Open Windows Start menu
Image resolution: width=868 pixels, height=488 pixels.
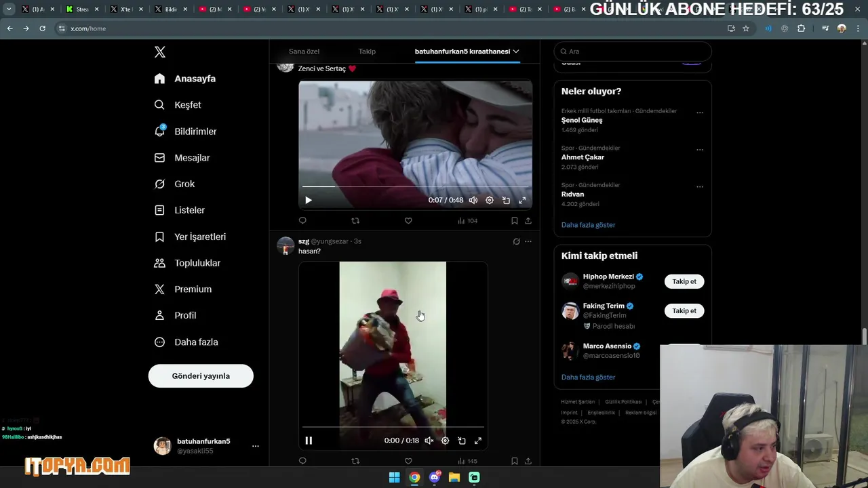coord(394,477)
